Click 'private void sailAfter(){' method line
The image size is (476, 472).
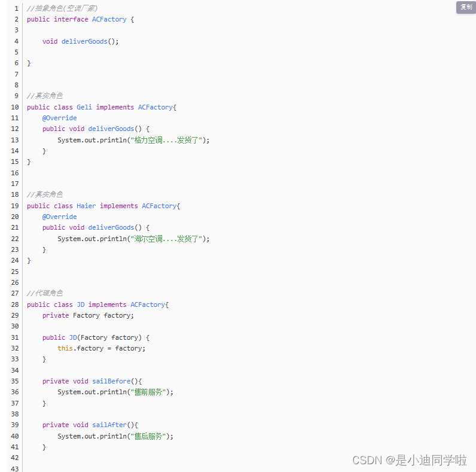[x=90, y=425]
